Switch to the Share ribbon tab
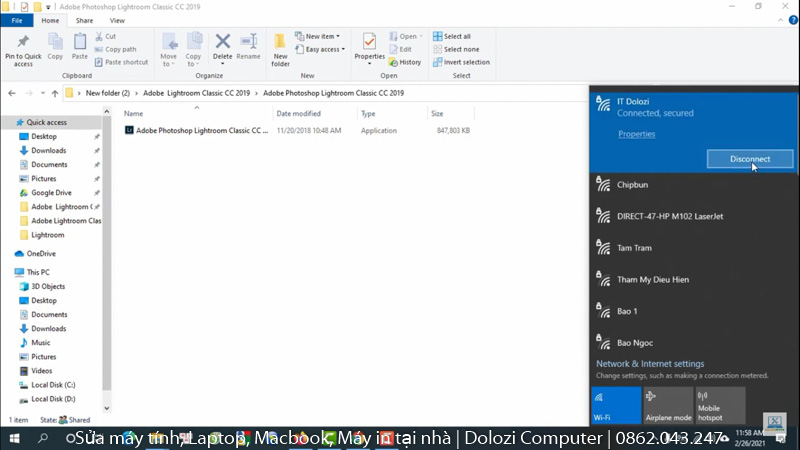Viewport: 800px width, 450px height. (x=84, y=20)
